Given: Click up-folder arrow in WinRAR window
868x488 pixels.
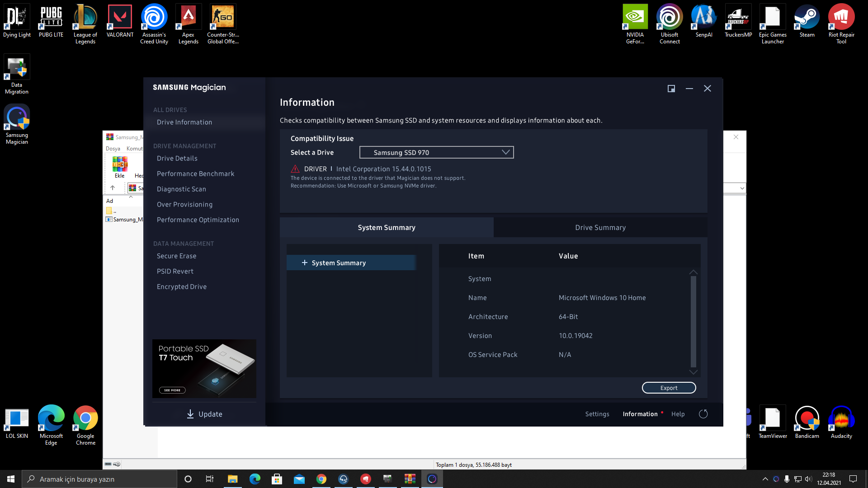Looking at the screenshot, I should [113, 188].
